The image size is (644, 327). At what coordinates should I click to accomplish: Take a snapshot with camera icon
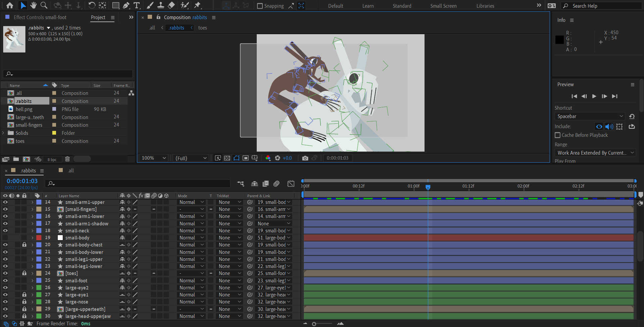305,158
